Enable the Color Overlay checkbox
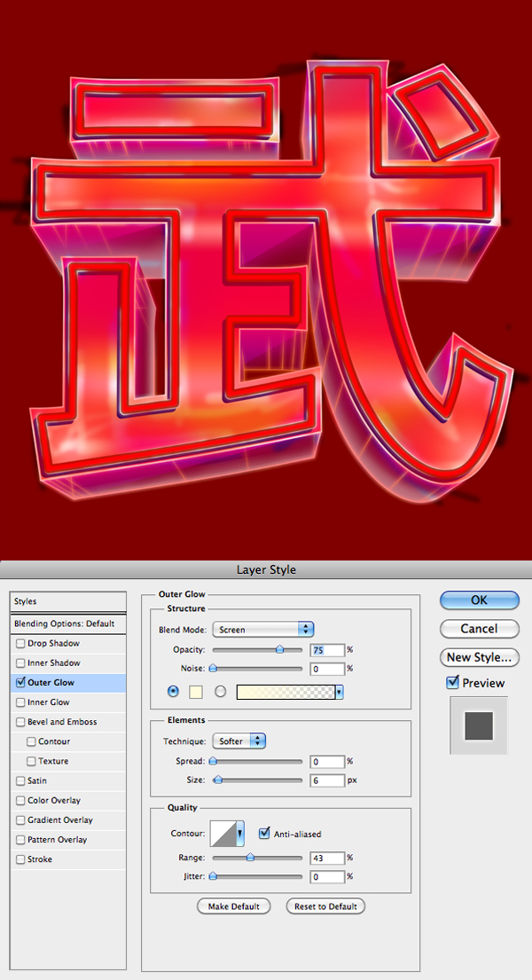532x980 pixels. pyautogui.click(x=21, y=801)
